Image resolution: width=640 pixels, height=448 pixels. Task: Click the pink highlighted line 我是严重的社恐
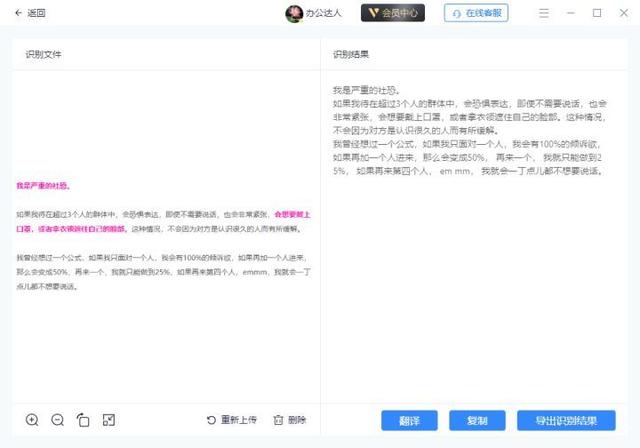point(44,186)
